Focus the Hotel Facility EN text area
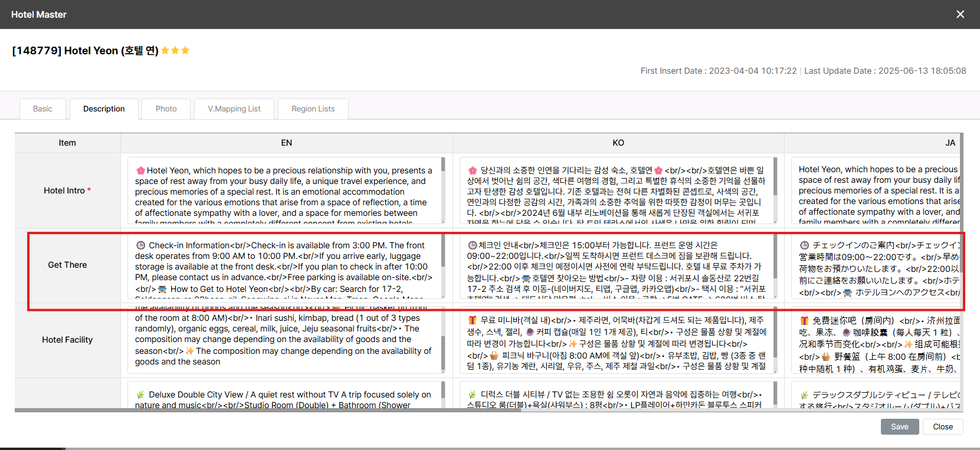The height and width of the screenshot is (450, 980). pos(283,340)
